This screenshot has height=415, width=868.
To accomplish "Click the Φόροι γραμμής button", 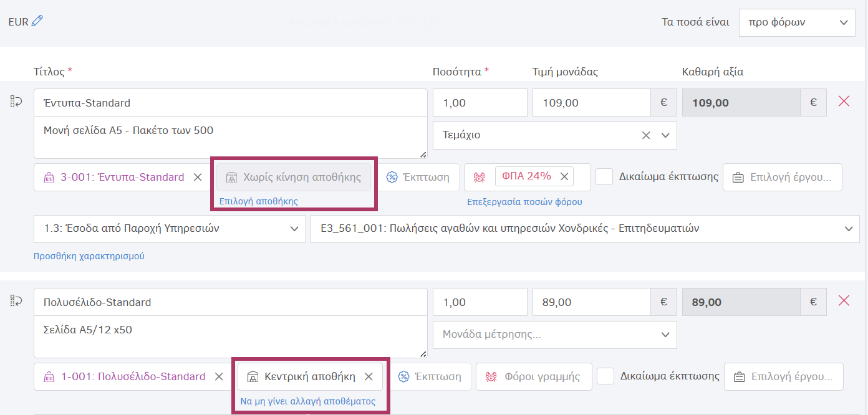I will (534, 376).
